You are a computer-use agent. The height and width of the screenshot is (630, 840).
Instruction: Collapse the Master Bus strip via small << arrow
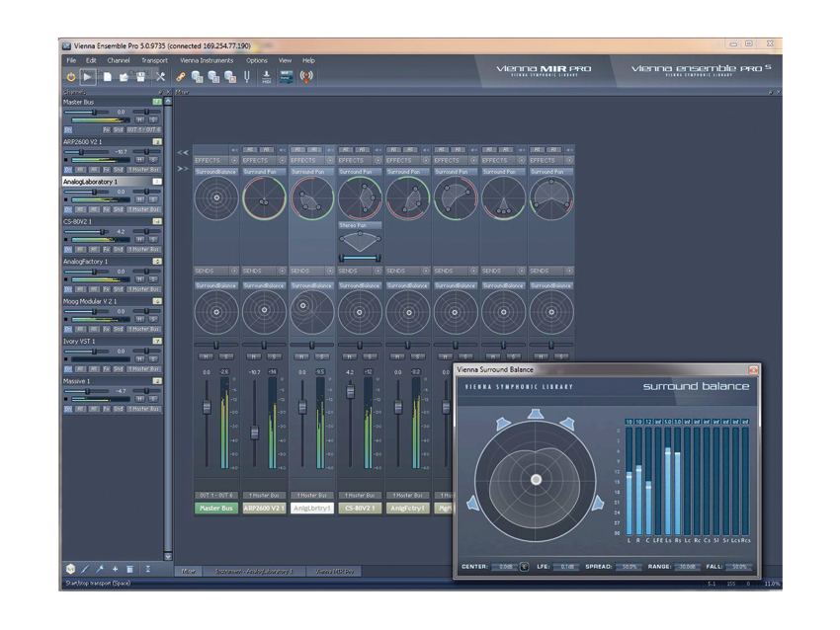pyautogui.click(x=234, y=150)
